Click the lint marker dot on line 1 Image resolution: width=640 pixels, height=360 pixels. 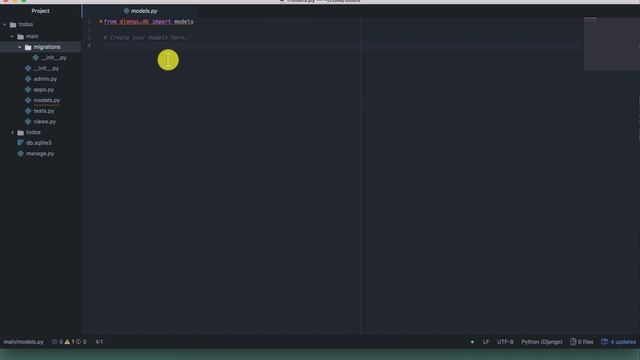click(x=100, y=21)
